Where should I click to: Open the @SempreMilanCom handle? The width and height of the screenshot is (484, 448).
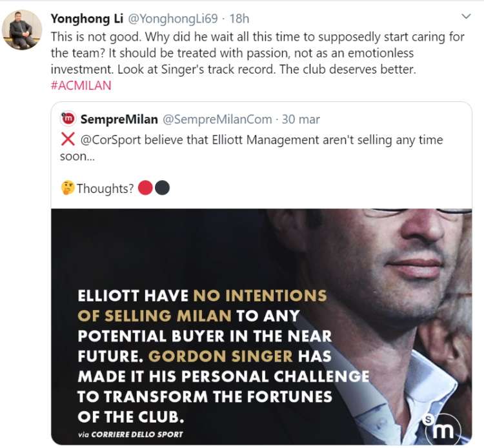click(x=217, y=119)
